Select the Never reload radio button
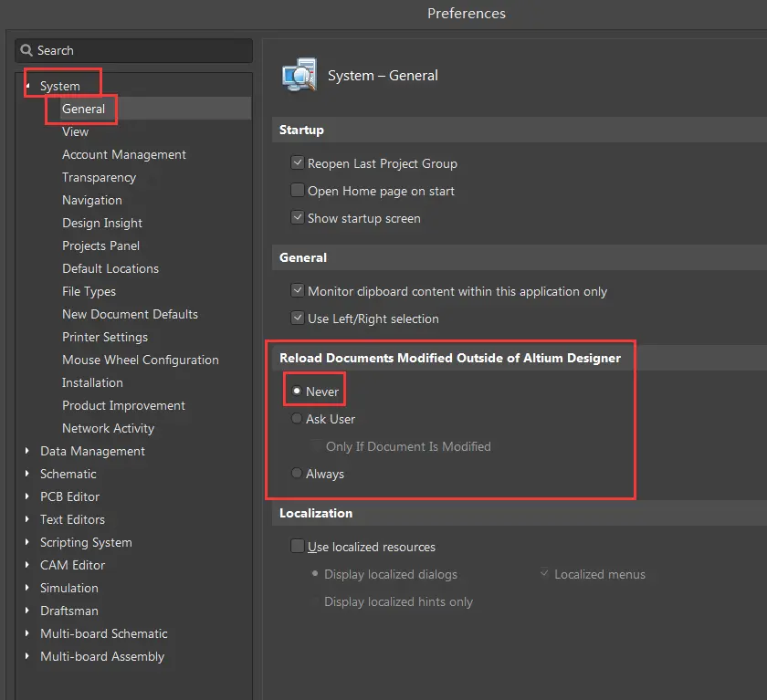The height and width of the screenshot is (700, 767). tap(297, 391)
